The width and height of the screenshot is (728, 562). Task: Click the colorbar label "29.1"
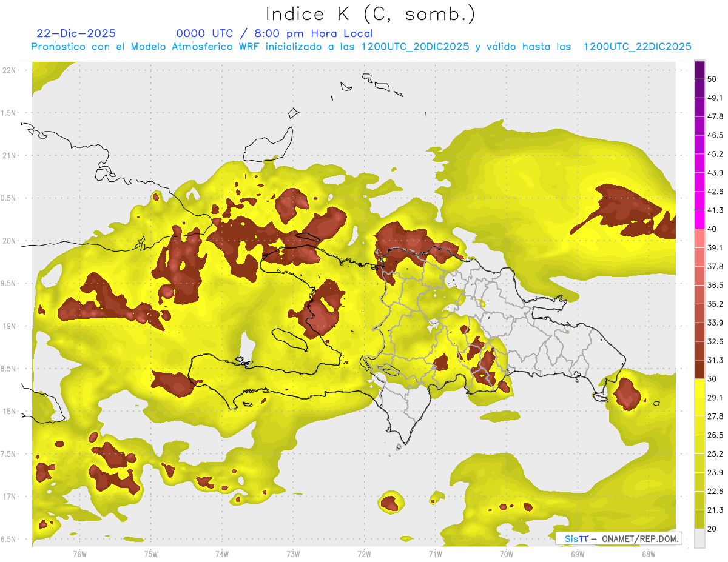coord(715,398)
